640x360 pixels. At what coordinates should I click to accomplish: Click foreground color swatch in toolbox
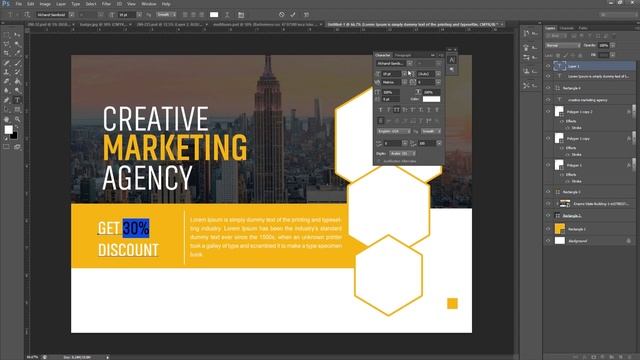point(8,129)
